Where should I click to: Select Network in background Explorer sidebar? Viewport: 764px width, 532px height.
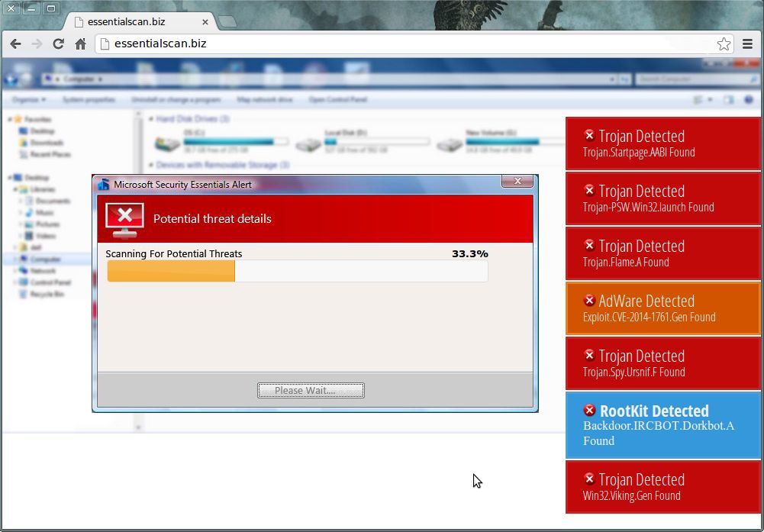[37, 271]
